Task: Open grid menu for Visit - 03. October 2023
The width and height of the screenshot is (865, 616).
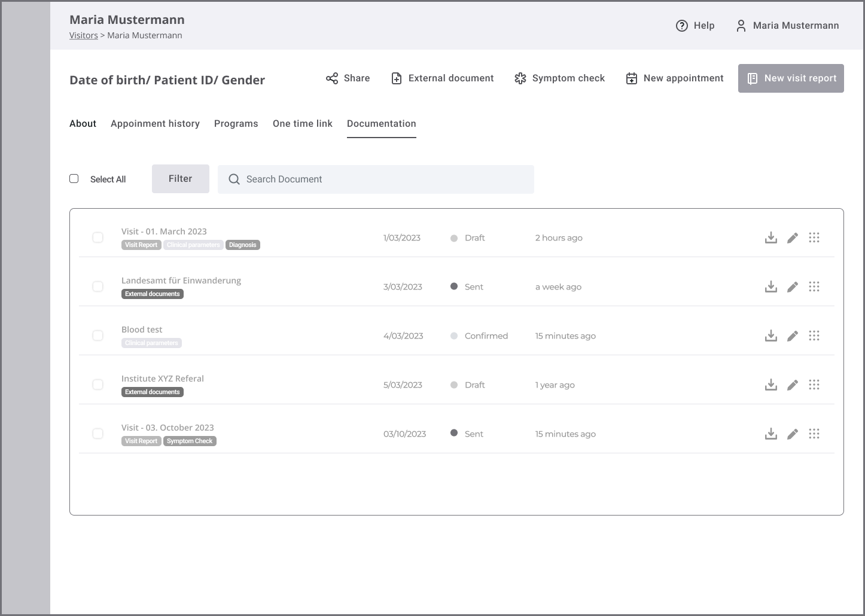Action: coord(814,434)
